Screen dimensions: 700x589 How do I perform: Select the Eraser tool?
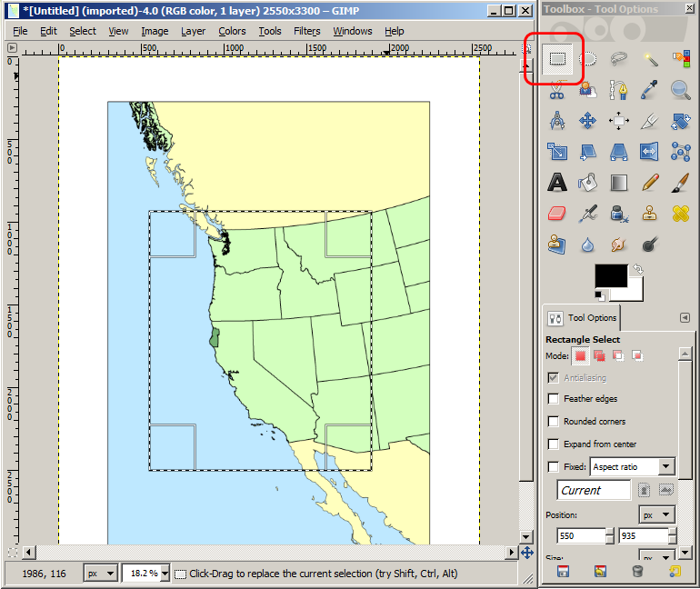tap(557, 213)
